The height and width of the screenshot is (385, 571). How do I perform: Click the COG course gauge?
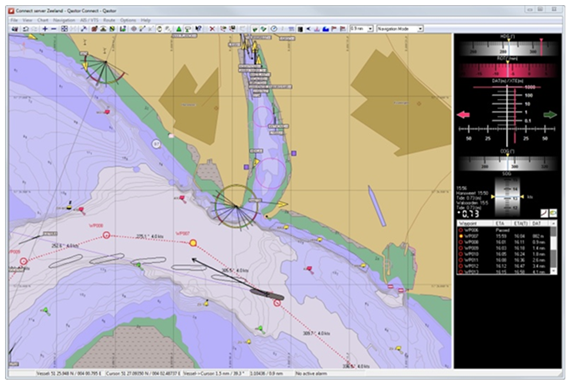click(507, 164)
